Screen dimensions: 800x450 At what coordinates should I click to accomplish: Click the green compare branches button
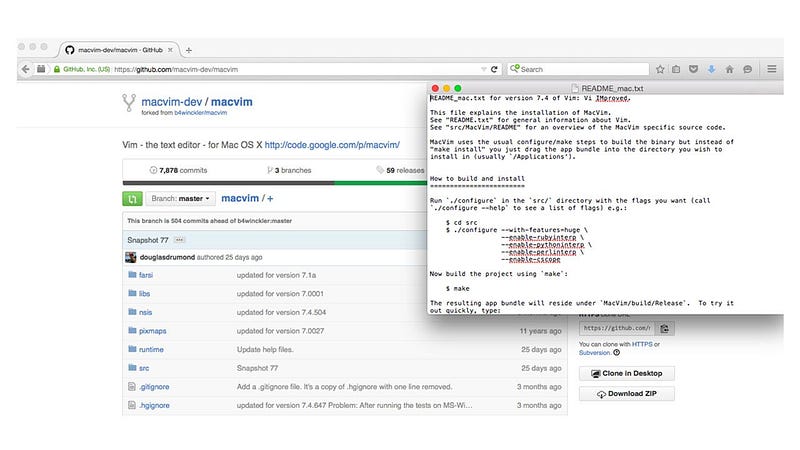pos(132,198)
